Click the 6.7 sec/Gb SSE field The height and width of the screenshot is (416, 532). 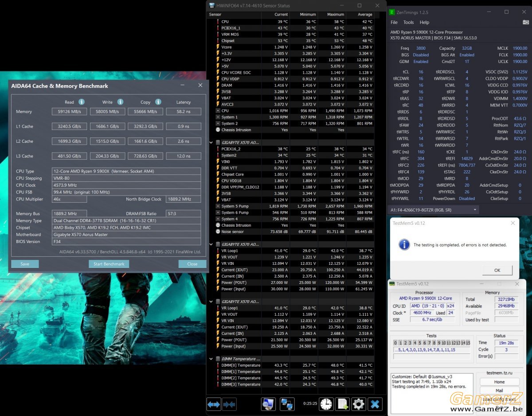tap(432, 319)
